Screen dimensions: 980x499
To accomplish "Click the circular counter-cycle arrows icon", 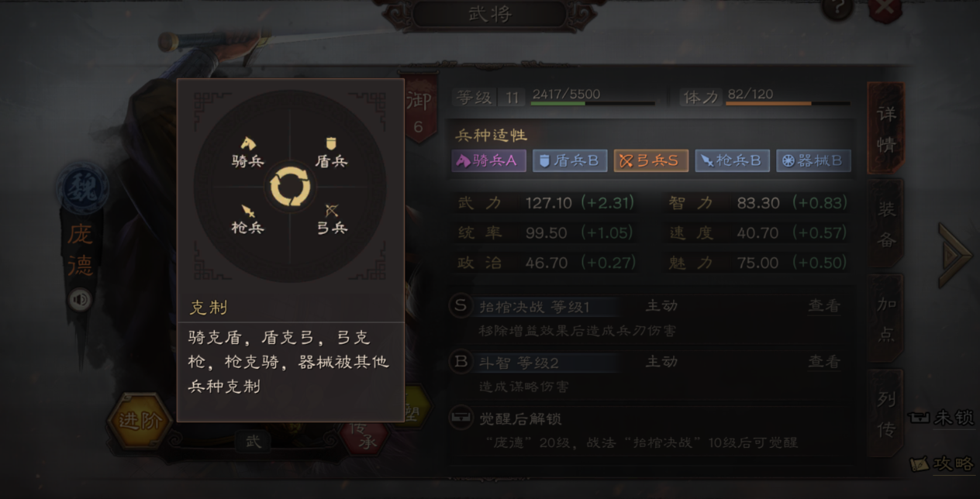I will (290, 187).
